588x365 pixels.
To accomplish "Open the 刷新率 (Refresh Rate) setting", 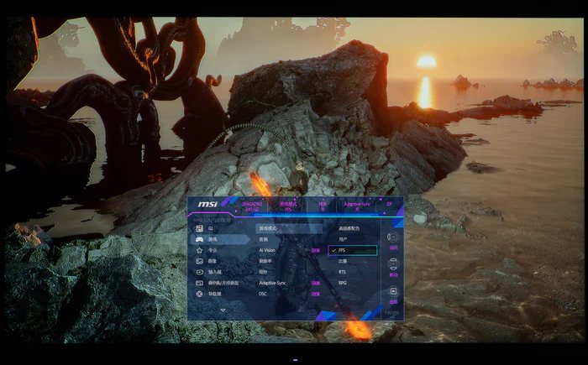I will tap(265, 261).
